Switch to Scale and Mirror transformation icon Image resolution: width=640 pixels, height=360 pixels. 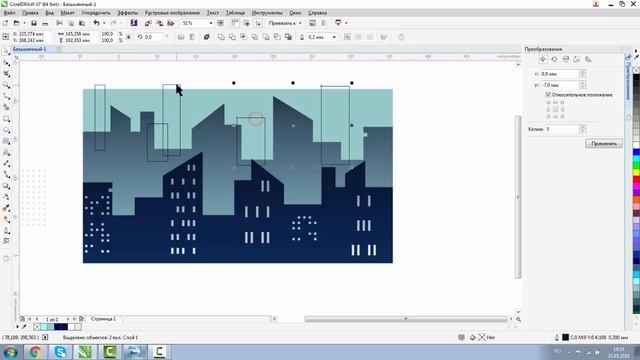point(566,60)
